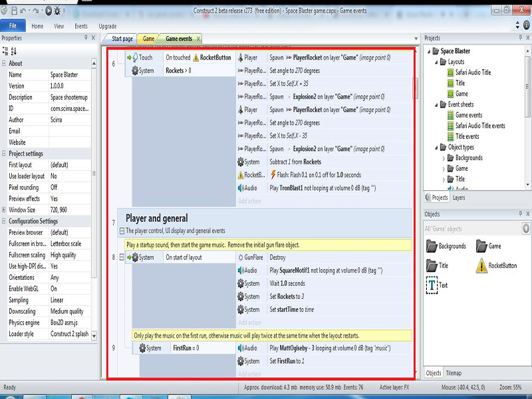Select the Text object in Objects panel
This screenshot has height=399, width=532.
click(x=437, y=285)
